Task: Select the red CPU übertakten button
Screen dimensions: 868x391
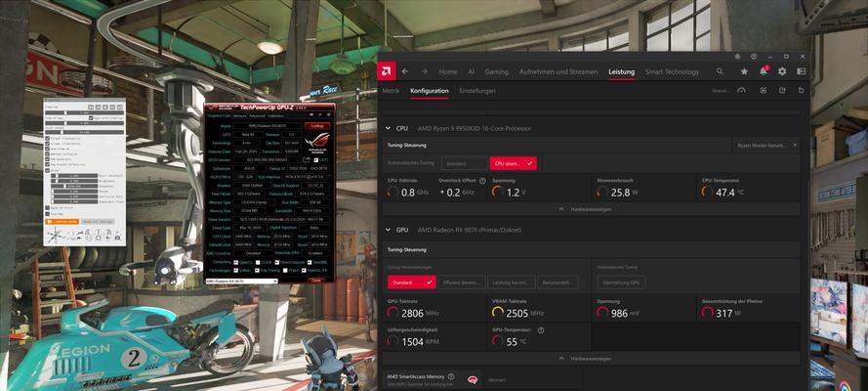Action: tap(514, 163)
